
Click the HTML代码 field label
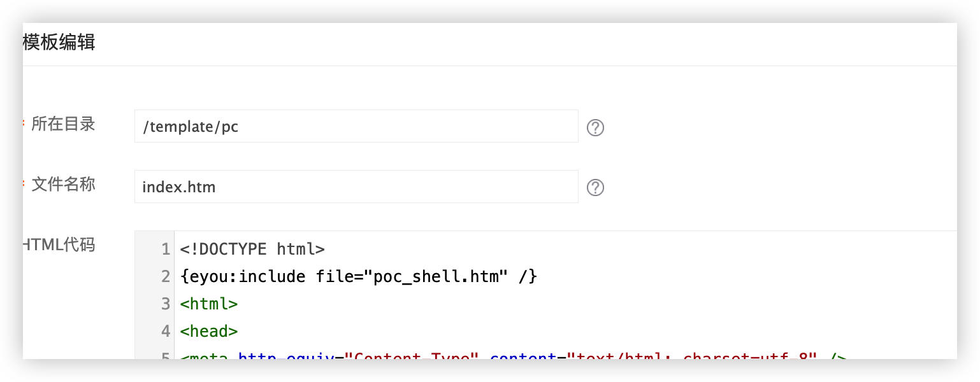tap(59, 244)
